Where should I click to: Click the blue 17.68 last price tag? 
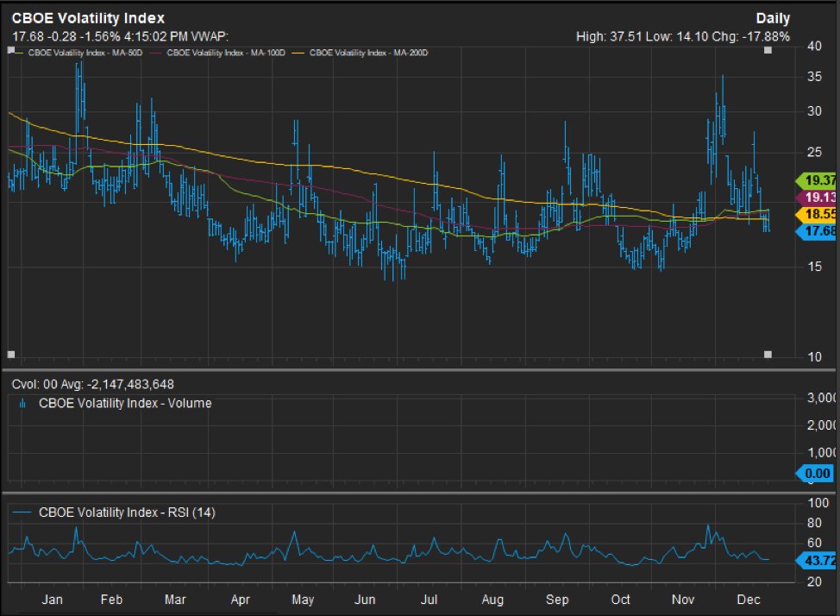point(817,231)
